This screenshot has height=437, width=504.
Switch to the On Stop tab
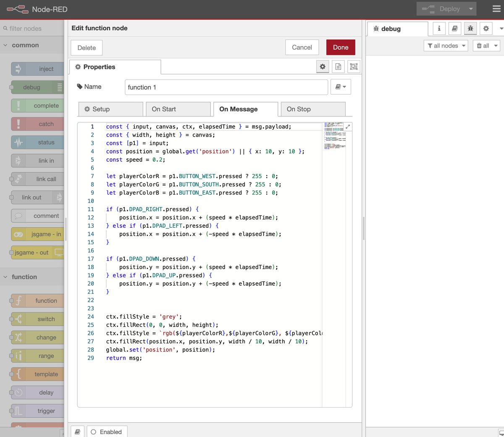coord(313,109)
